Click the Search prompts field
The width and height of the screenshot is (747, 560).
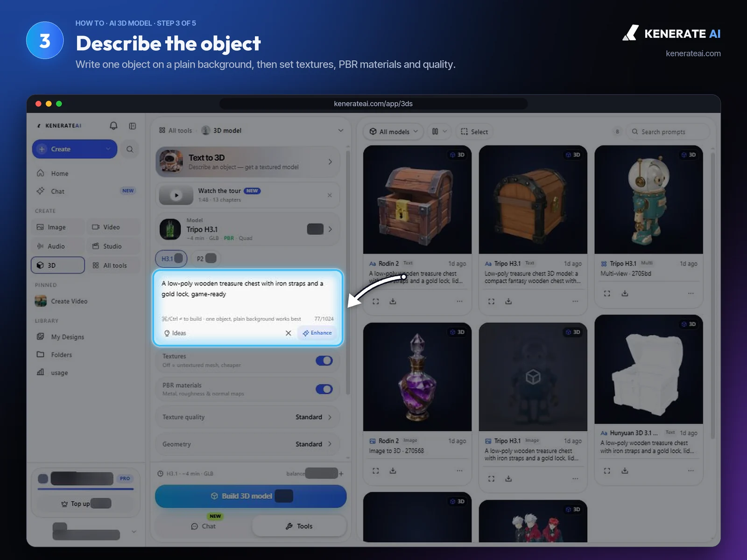(x=668, y=132)
